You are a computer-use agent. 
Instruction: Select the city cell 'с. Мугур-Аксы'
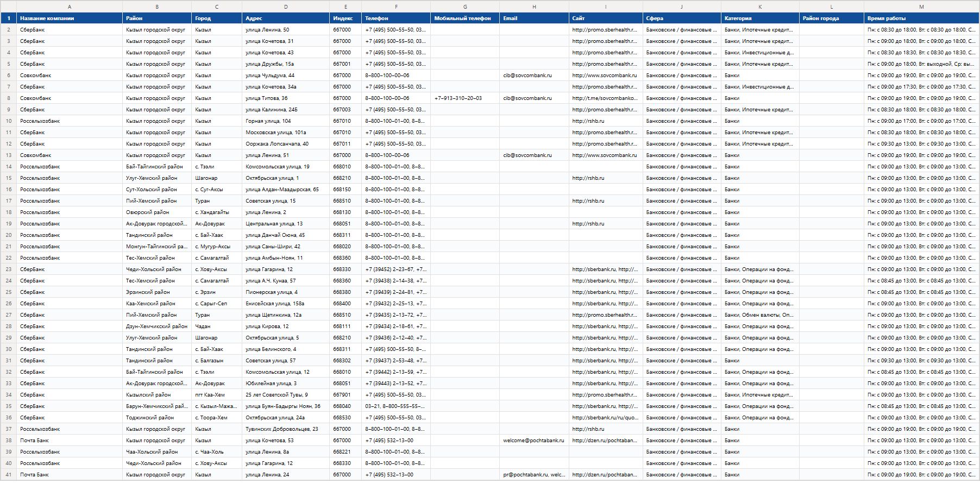coord(217,247)
